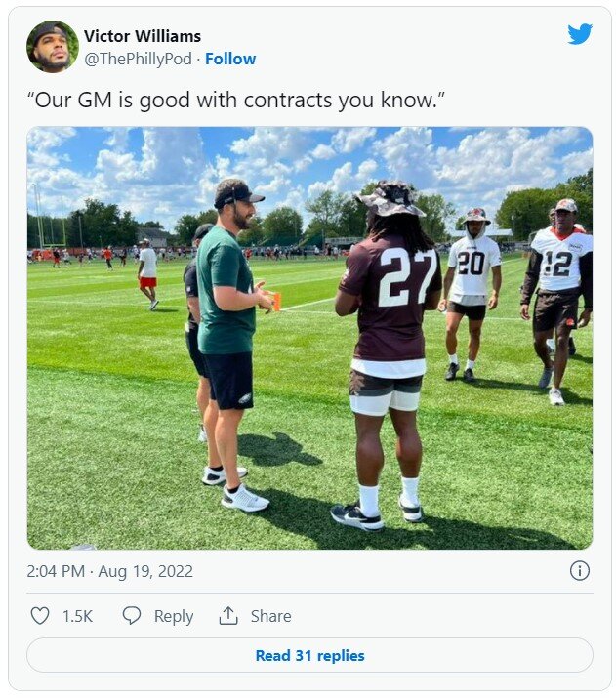Open the Victor Williams display name
This screenshot has height=698, width=616.
coord(143,36)
